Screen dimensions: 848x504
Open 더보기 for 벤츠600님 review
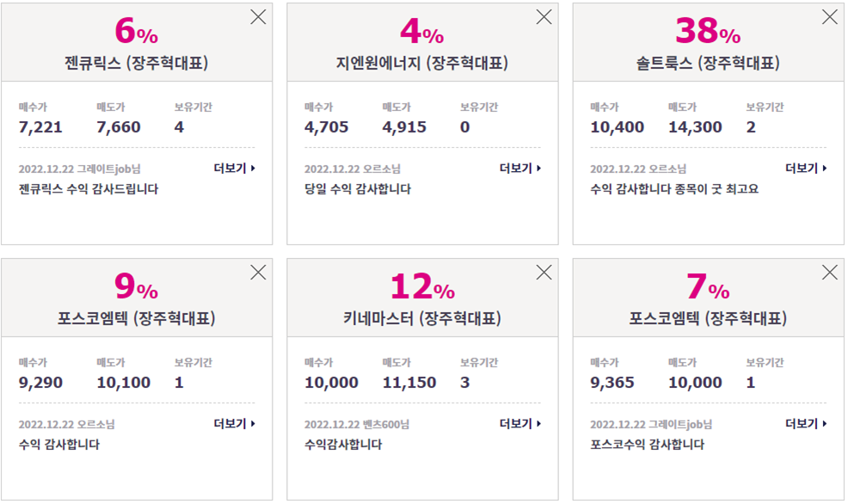[x=519, y=423]
